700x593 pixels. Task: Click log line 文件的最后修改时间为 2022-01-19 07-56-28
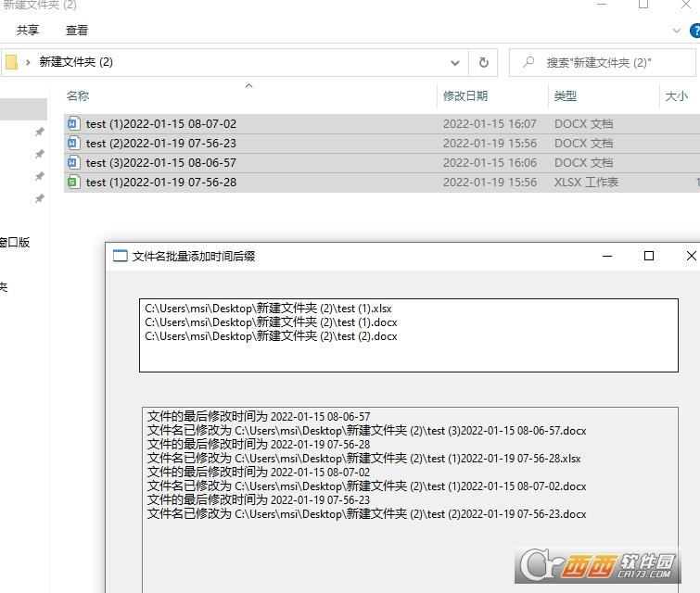coord(259,445)
